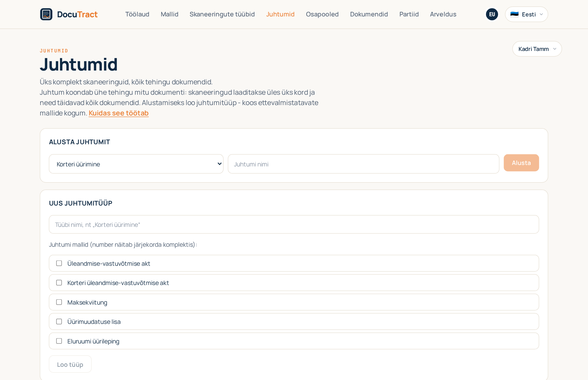Click the EU region badge
This screenshot has height=380, width=588.
(492, 14)
